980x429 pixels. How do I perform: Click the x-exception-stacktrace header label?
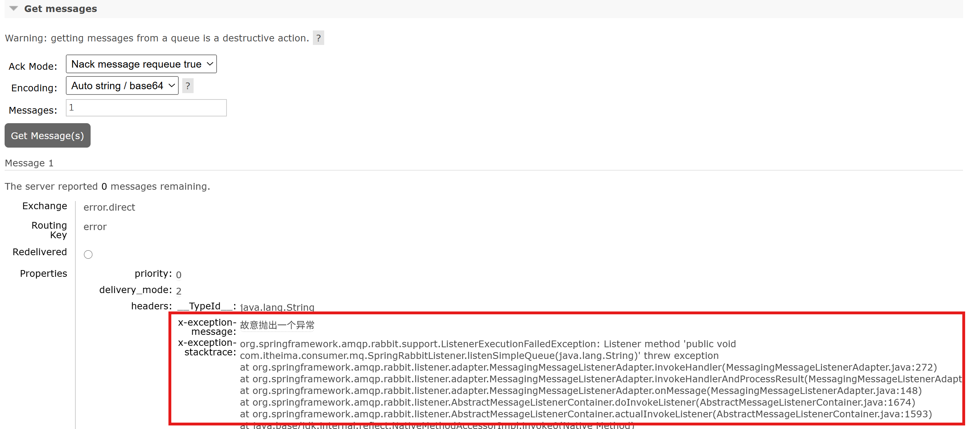pyautogui.click(x=207, y=347)
